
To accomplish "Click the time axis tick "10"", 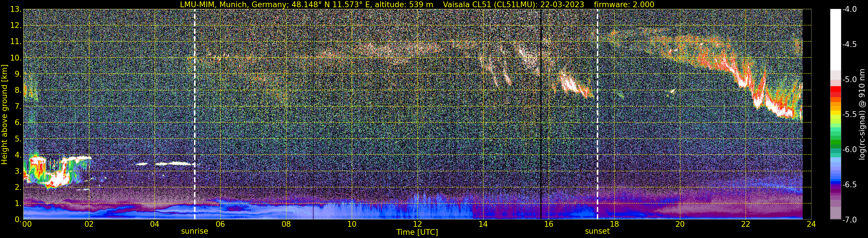I will 352,224.
